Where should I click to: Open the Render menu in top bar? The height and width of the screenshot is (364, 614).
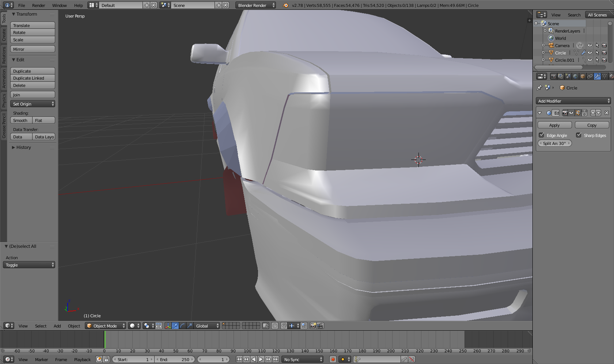(x=38, y=5)
